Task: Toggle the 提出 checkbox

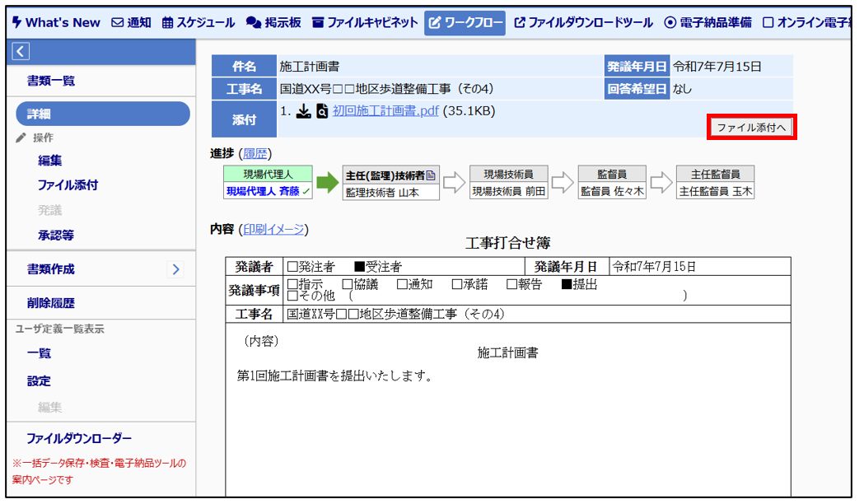Action: 566,284
